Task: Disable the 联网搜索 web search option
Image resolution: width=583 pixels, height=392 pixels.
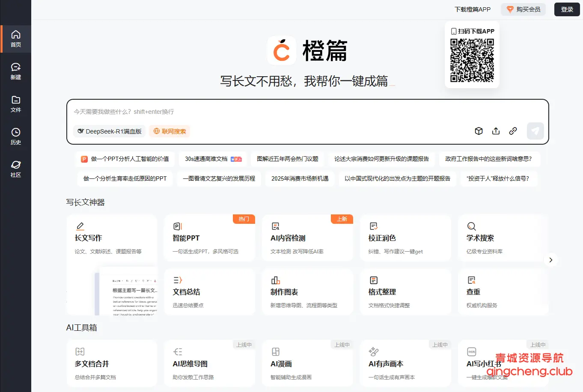Action: (x=170, y=131)
